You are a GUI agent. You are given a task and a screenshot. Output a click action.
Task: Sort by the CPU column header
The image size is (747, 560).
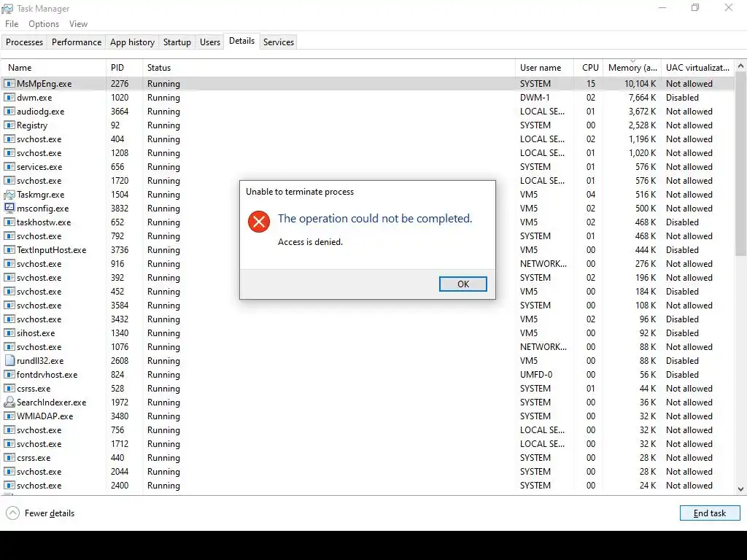point(589,68)
